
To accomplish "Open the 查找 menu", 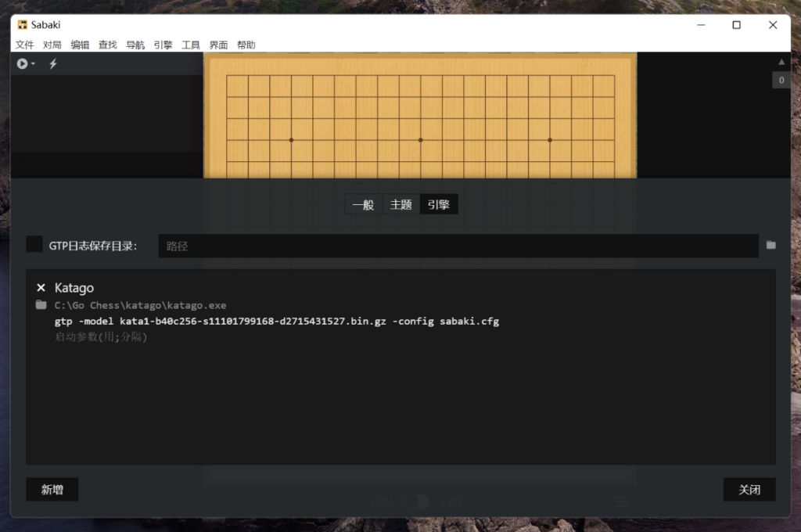I will click(107, 45).
